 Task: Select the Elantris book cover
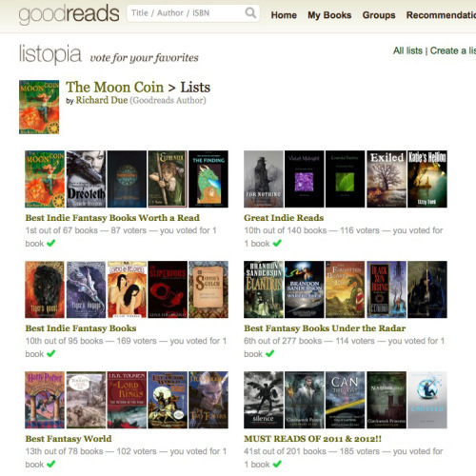tap(264, 289)
